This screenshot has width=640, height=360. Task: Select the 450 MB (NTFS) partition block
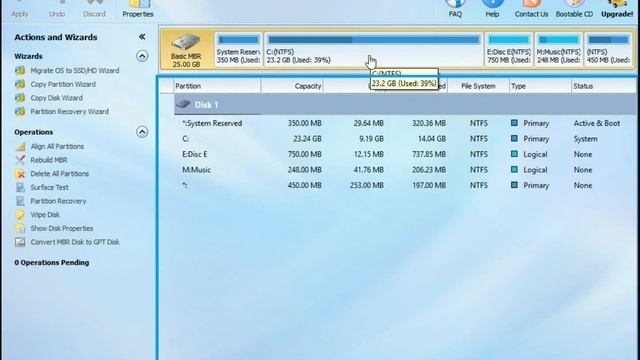click(609, 50)
